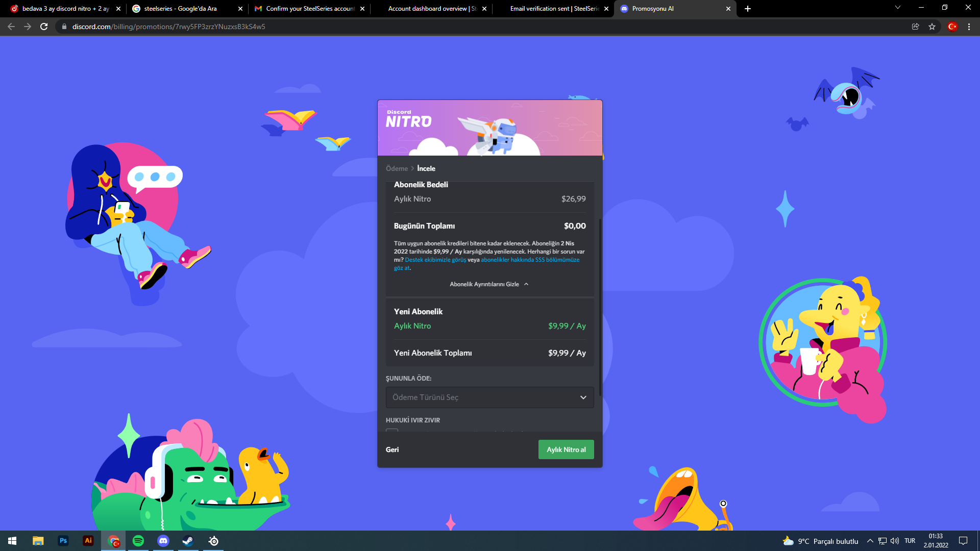
Task: Open Discord from the taskbar
Action: (163, 541)
